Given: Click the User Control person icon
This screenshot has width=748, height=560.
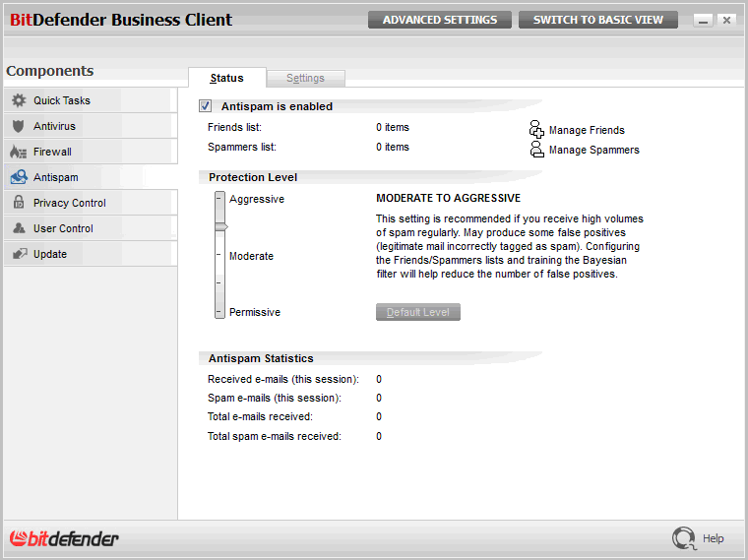Looking at the screenshot, I should tap(19, 228).
